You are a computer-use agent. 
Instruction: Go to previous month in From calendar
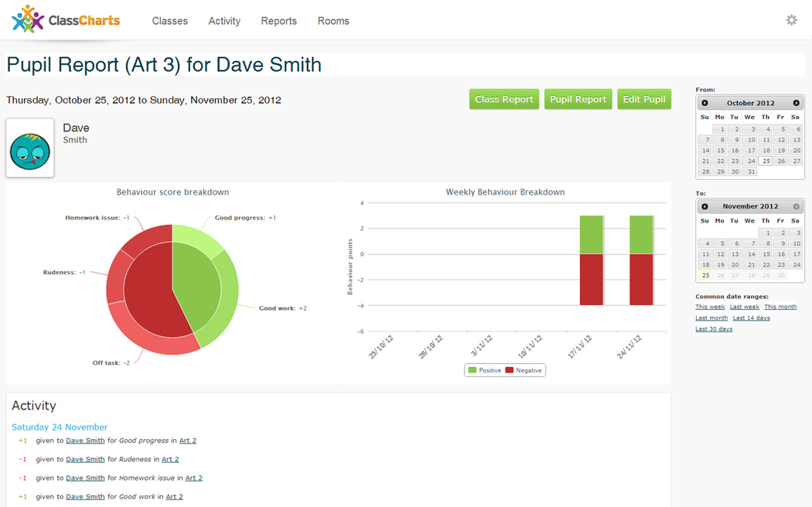point(705,103)
